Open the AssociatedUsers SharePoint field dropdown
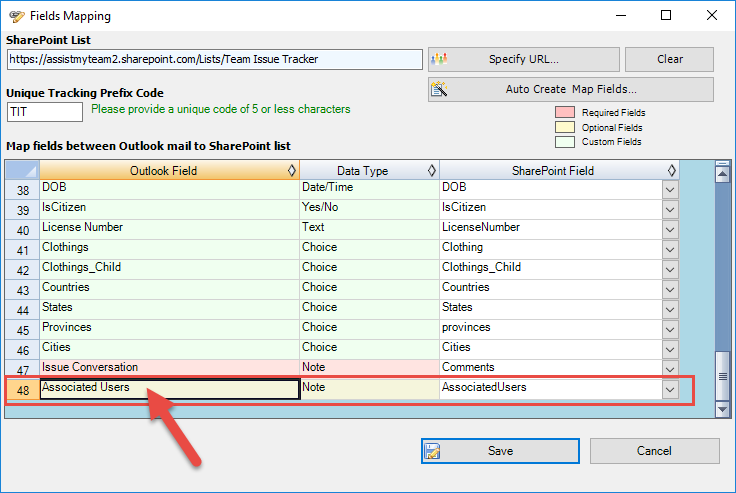Viewport: 736px width, 493px height. pos(670,388)
